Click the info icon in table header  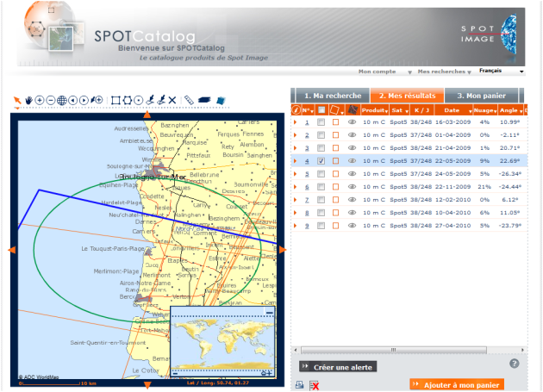coord(296,110)
